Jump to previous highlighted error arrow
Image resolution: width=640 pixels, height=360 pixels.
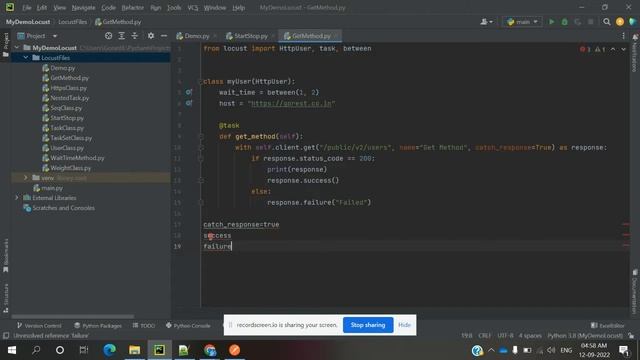point(613,49)
